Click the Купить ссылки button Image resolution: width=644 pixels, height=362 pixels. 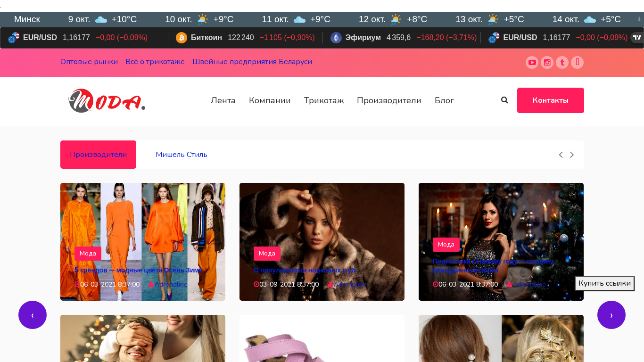pyautogui.click(x=604, y=283)
